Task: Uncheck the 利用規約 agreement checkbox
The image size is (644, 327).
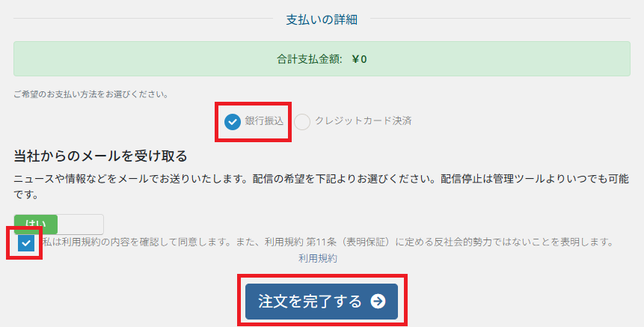Action: point(26,242)
